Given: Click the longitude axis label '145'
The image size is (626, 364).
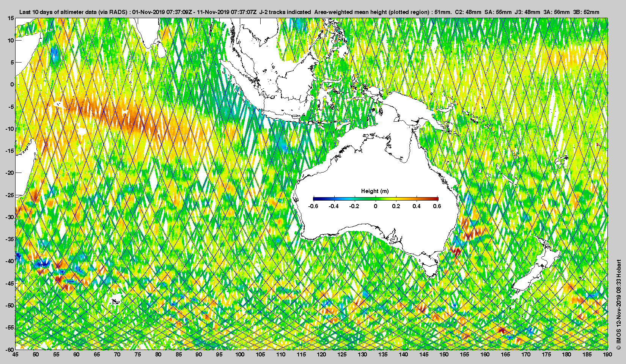Looking at the screenshot, I should click(x=424, y=355).
